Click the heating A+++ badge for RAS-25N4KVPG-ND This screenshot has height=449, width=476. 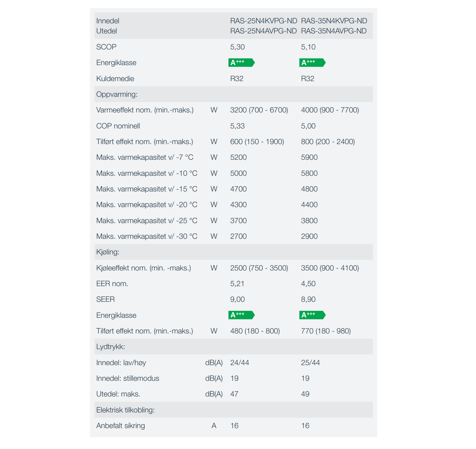(x=241, y=63)
